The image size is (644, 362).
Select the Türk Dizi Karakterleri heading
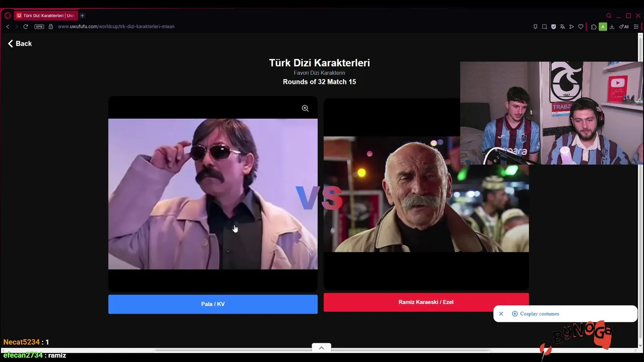(x=319, y=63)
